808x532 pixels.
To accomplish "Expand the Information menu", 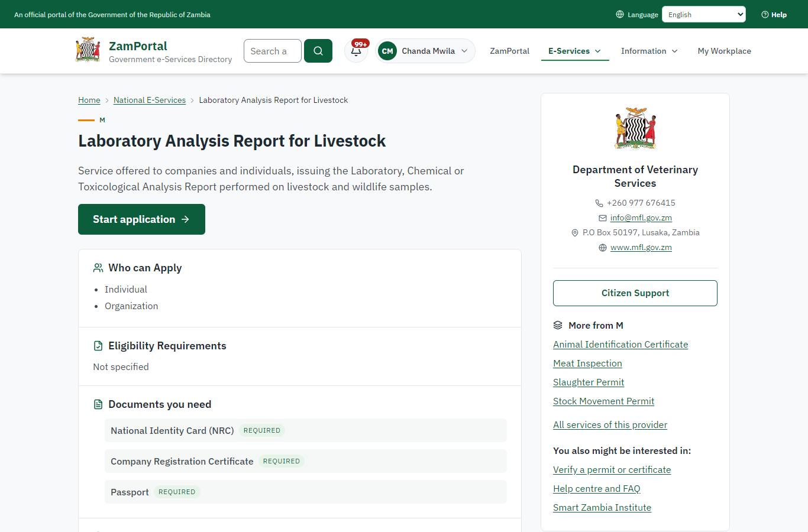I will point(649,51).
